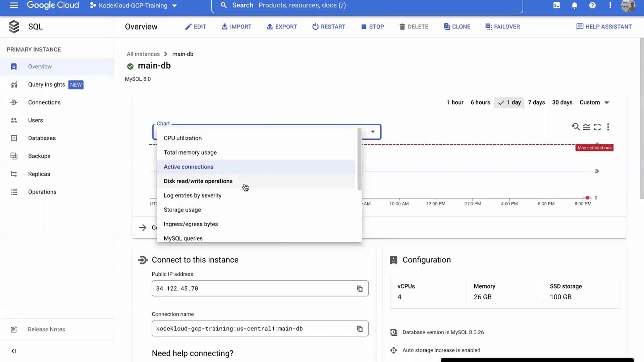This screenshot has width=644, height=362.
Task: Clone the main-db instance
Action: (457, 26)
